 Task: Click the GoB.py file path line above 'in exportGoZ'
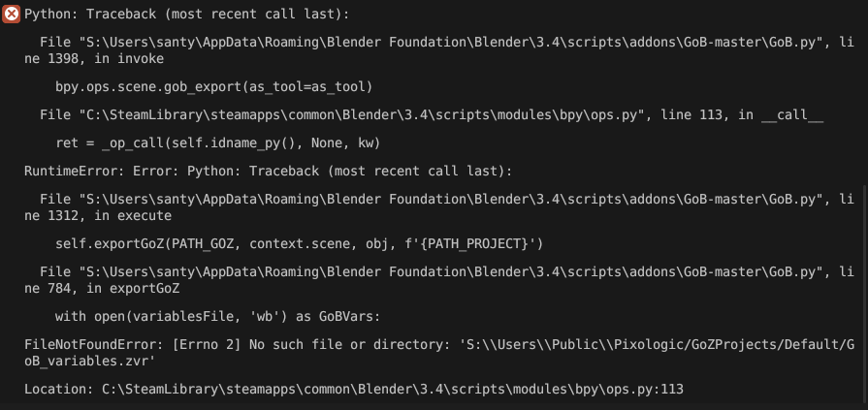point(447,271)
